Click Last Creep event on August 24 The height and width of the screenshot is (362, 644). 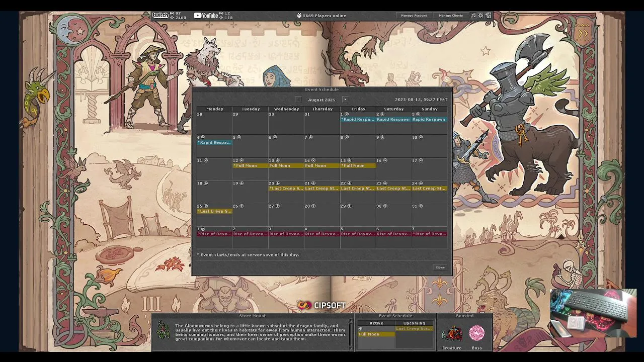pos(430,189)
